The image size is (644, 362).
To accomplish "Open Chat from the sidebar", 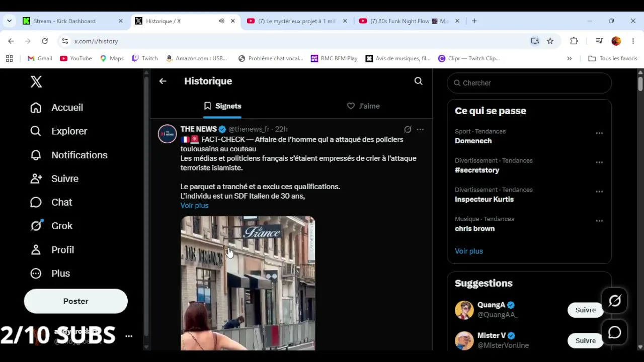I will [x=51, y=202].
